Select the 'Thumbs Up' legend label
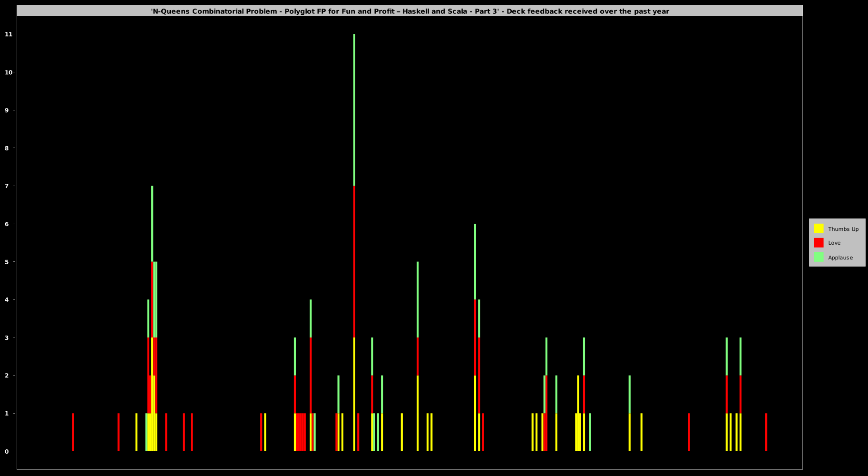Screen dimensions: 868x476 (x=843, y=229)
